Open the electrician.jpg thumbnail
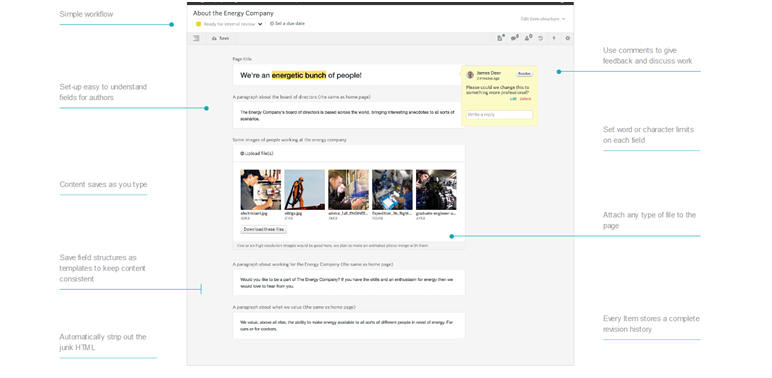 [260, 189]
